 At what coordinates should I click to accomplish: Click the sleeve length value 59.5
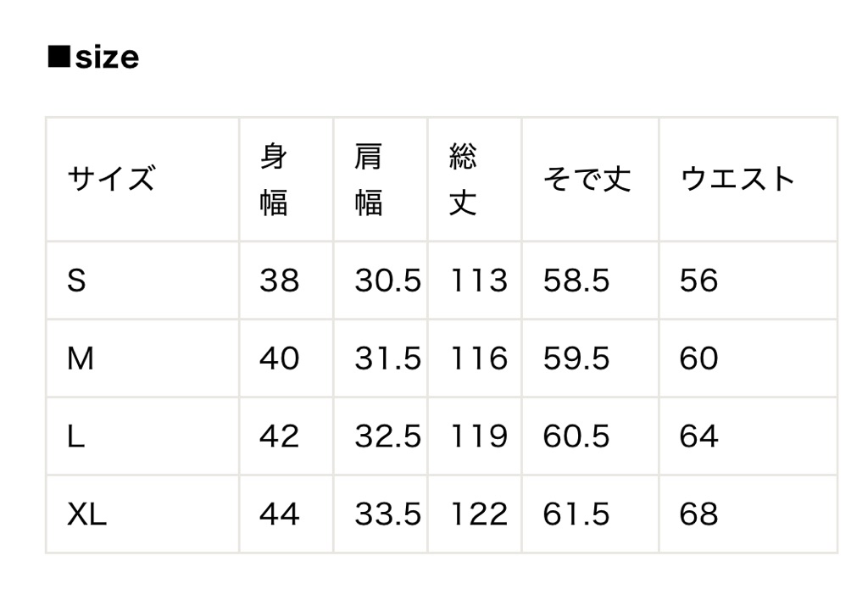point(576,358)
